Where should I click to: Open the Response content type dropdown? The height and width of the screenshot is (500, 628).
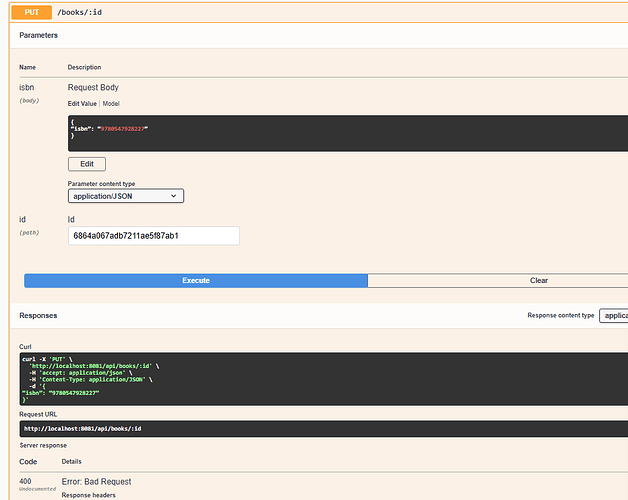tap(614, 315)
